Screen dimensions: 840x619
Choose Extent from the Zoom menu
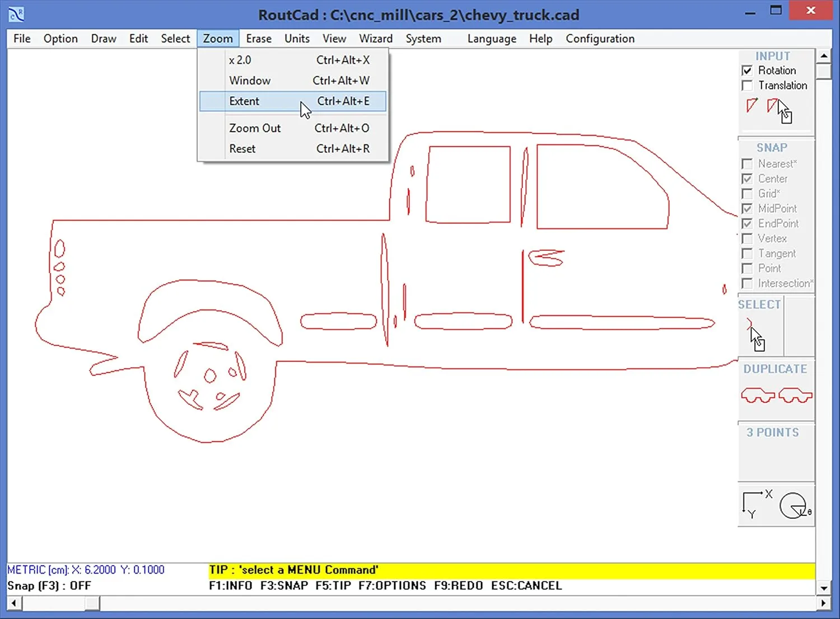(x=244, y=101)
